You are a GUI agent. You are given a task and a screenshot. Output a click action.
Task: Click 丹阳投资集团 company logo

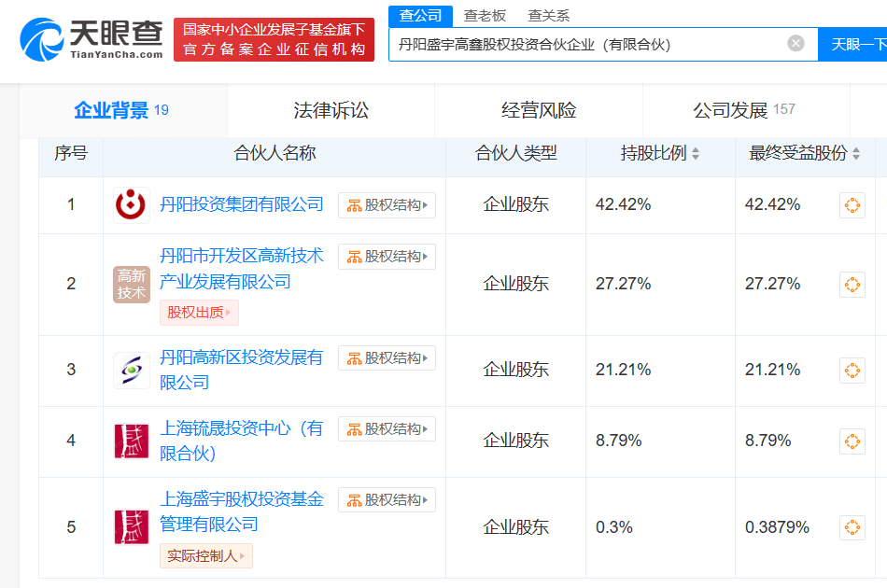[132, 204]
